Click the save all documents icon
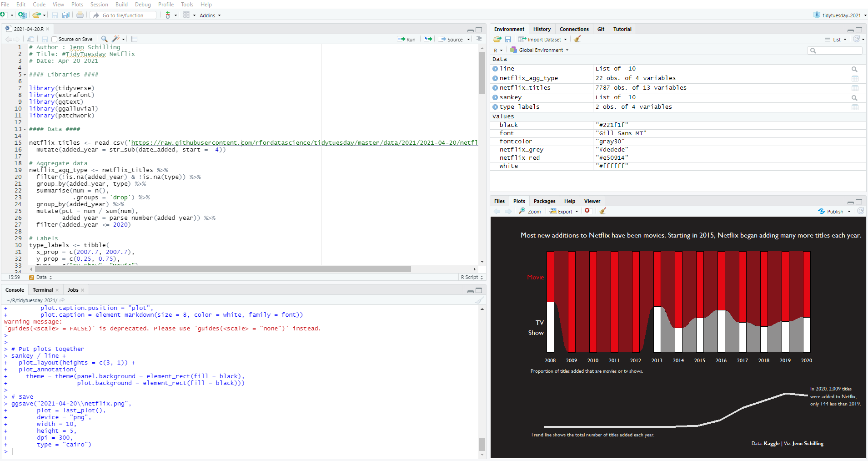Screen dimensions: 868x461 pos(66,15)
